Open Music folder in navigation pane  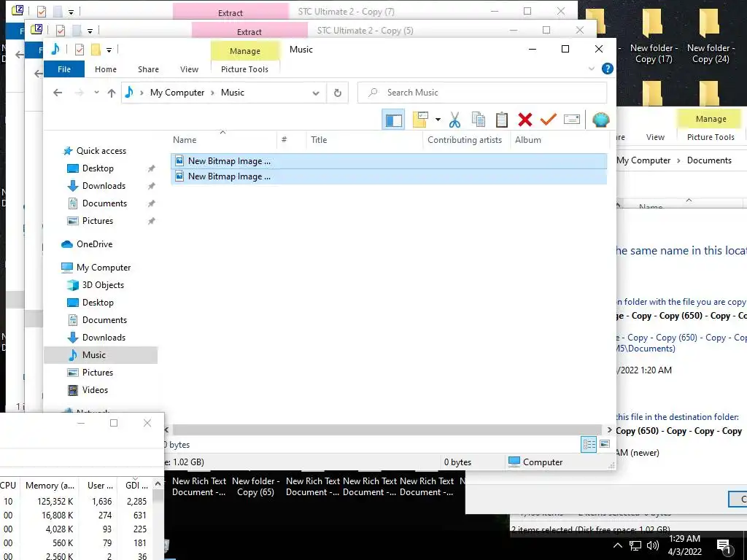[x=94, y=355]
